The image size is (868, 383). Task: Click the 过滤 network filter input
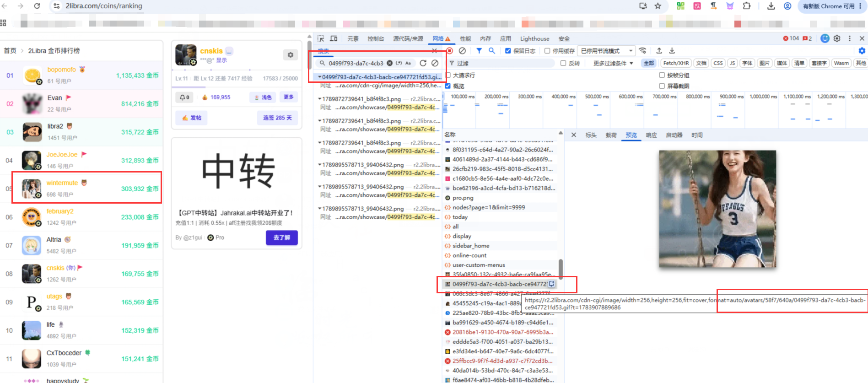click(501, 63)
